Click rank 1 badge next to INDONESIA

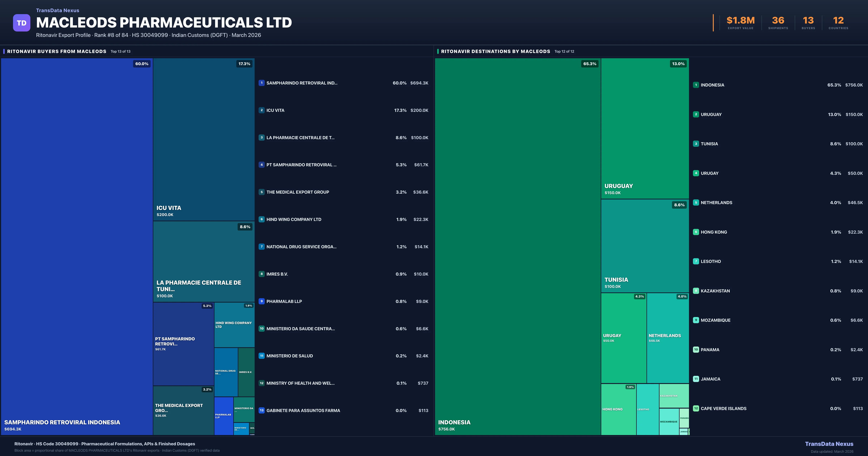[696, 85]
